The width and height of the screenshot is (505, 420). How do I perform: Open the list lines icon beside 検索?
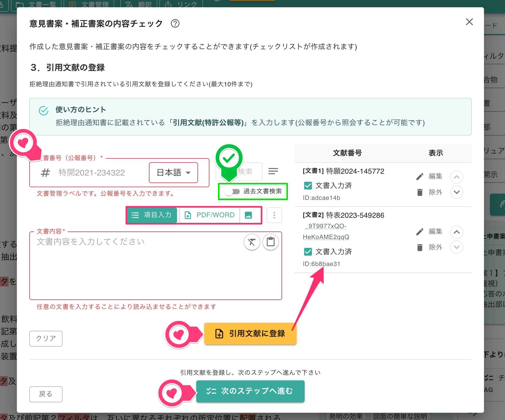pos(273,171)
